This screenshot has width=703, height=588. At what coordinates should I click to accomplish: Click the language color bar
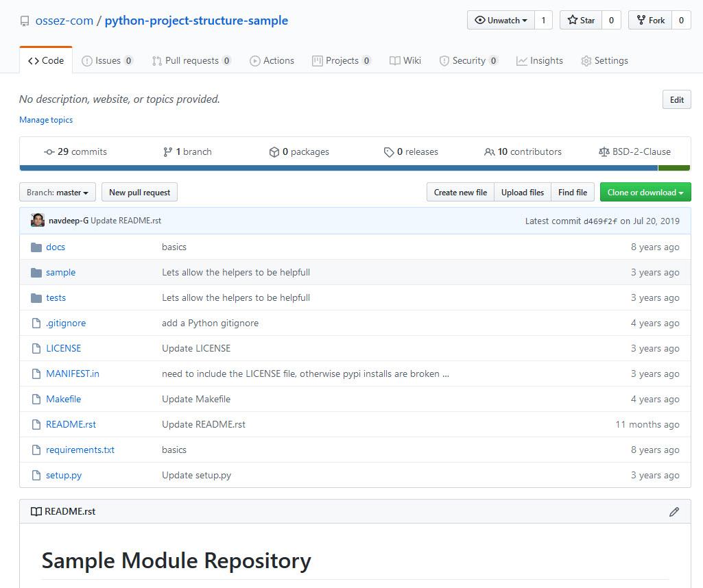[355, 168]
